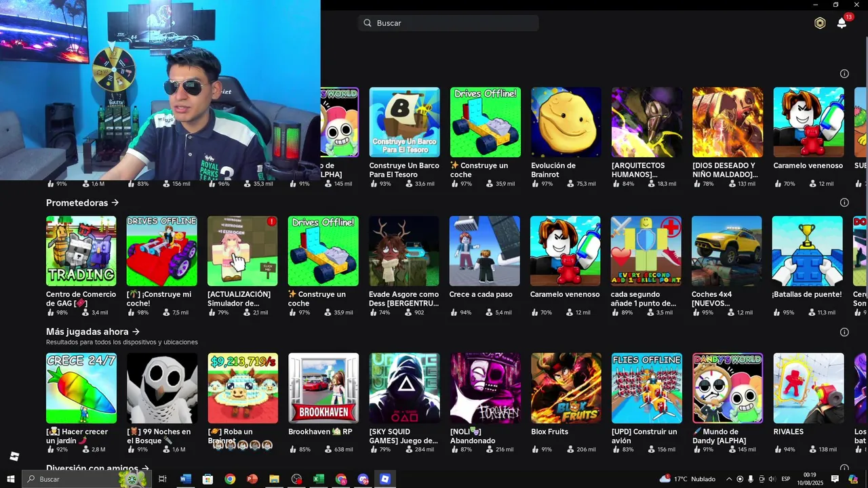Viewport: 868px width, 488px height.
Task: Open Caramelo venenoso thumbnail in Prometedoras row
Action: tap(566, 251)
